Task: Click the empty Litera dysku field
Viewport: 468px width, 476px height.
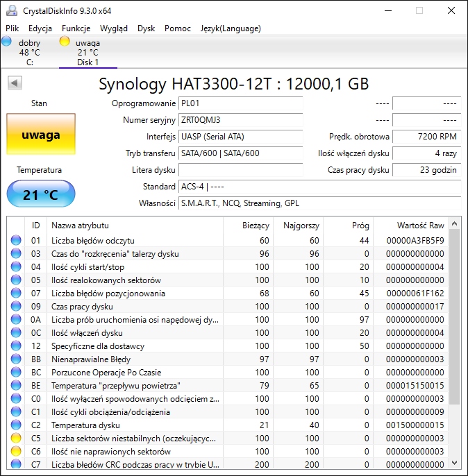Action: [240, 170]
